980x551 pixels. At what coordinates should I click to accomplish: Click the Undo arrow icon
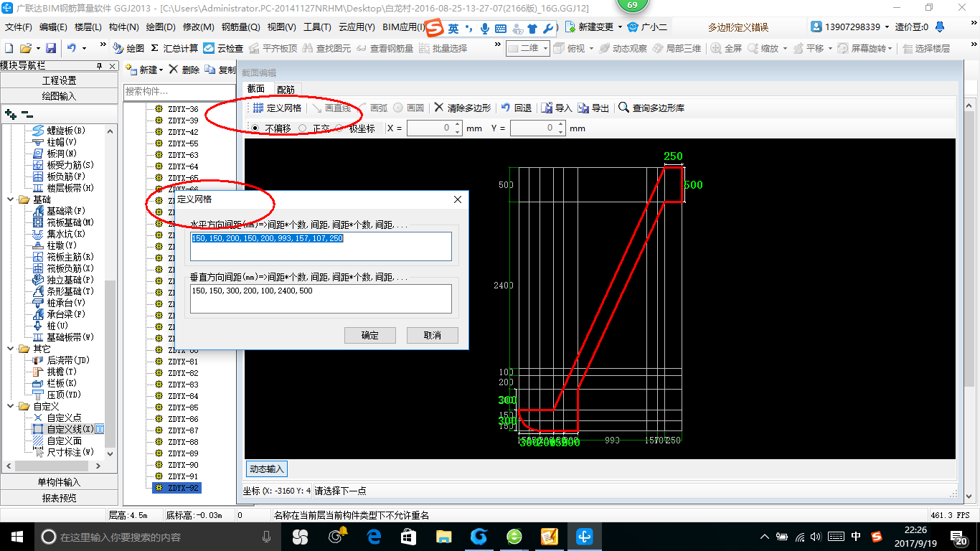[72, 48]
